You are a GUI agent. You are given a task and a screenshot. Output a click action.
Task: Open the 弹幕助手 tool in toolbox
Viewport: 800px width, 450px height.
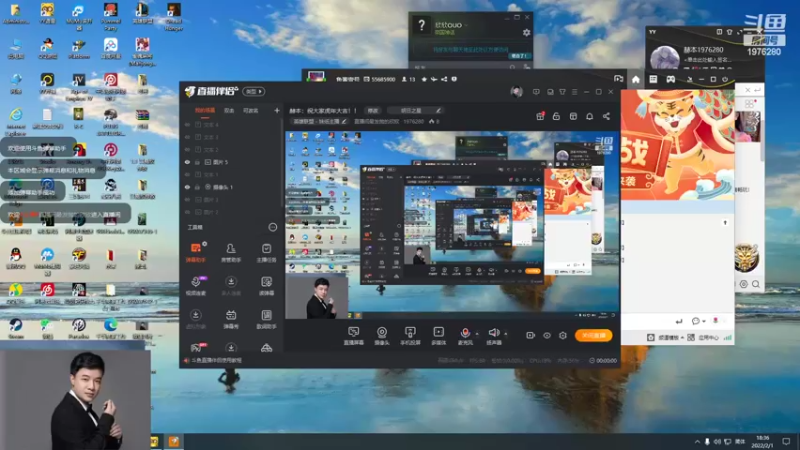coord(196,253)
